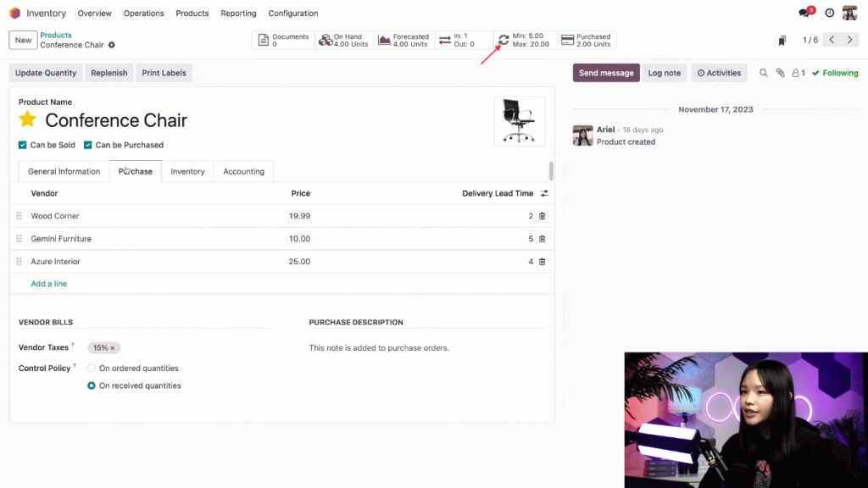The image size is (868, 488).
Task: Switch to General Information tab
Action: click(64, 171)
